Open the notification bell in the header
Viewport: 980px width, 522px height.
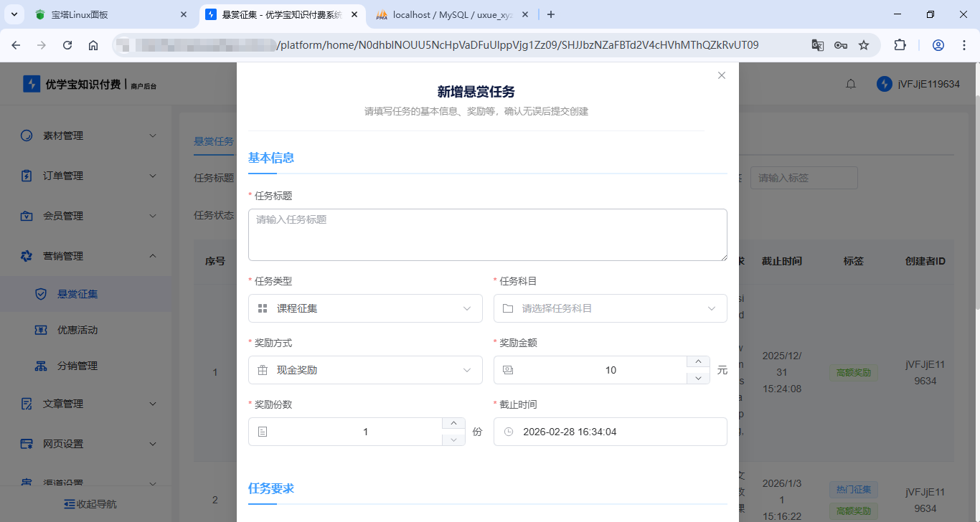click(x=851, y=84)
